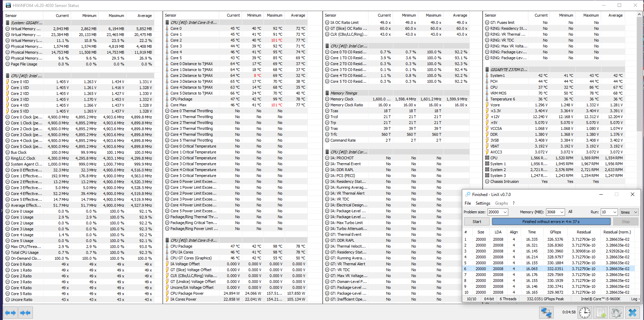Click the log file with plus icon
The width and height of the screenshot is (644, 320).
[601, 312]
